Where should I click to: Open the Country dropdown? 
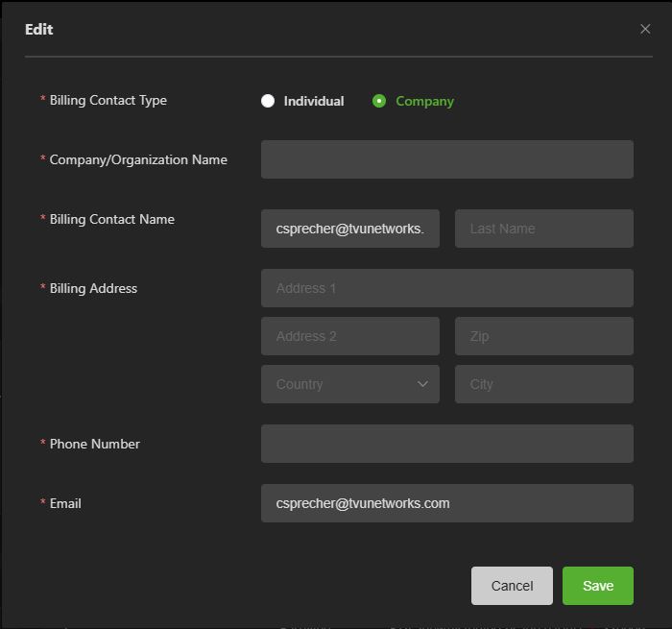click(x=350, y=384)
